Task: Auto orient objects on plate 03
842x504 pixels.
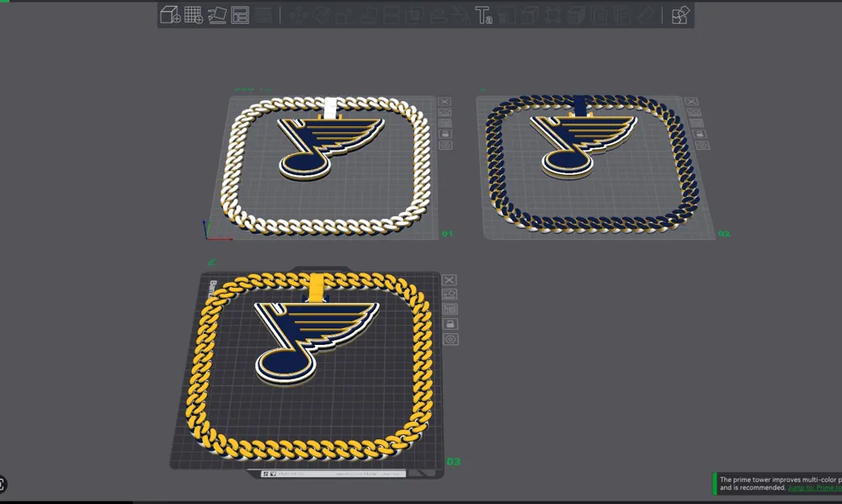Action: 450,294
